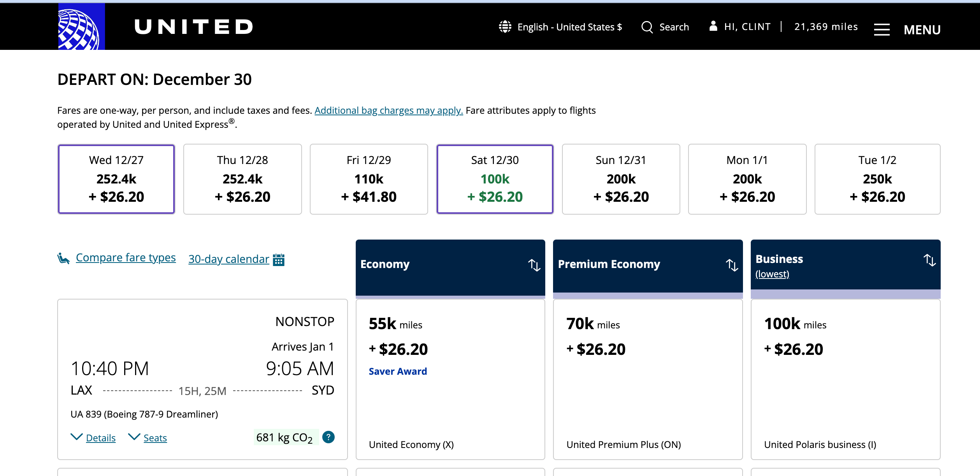This screenshot has height=476, width=980.
Task: Sort by Business column arrows
Action: 929,260
